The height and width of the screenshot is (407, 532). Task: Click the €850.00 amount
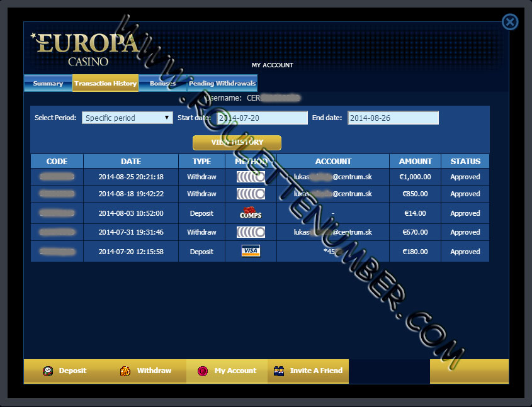point(416,194)
